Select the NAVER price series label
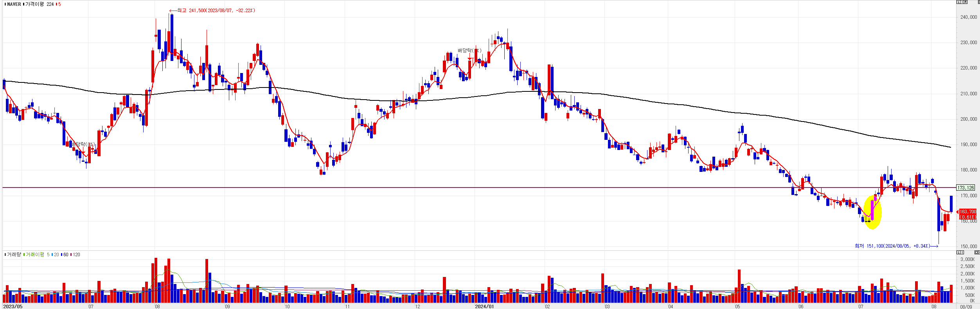Viewport: 980px width, 309px height. pyautogui.click(x=13, y=4)
